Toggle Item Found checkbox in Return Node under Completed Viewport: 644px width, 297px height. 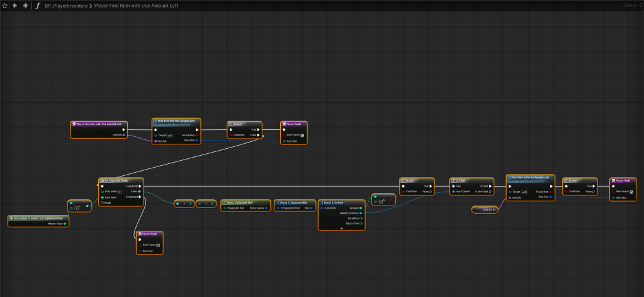[x=158, y=245]
